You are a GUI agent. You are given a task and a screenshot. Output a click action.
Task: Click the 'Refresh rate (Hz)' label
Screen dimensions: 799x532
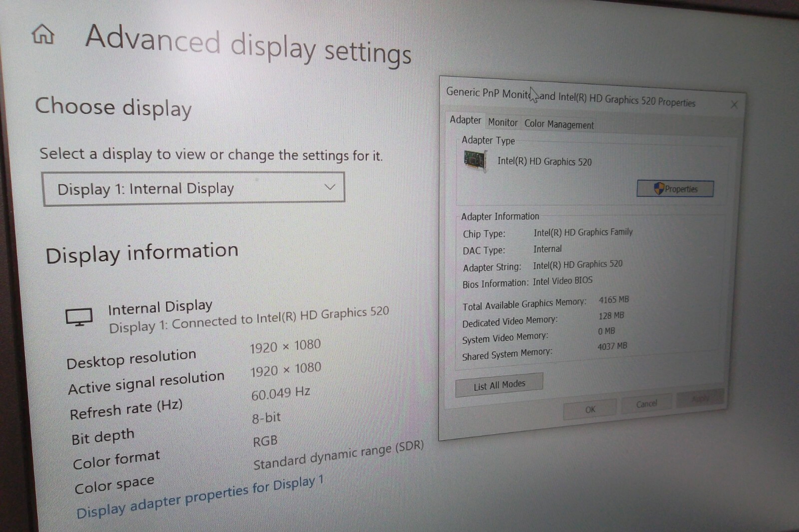click(x=126, y=410)
